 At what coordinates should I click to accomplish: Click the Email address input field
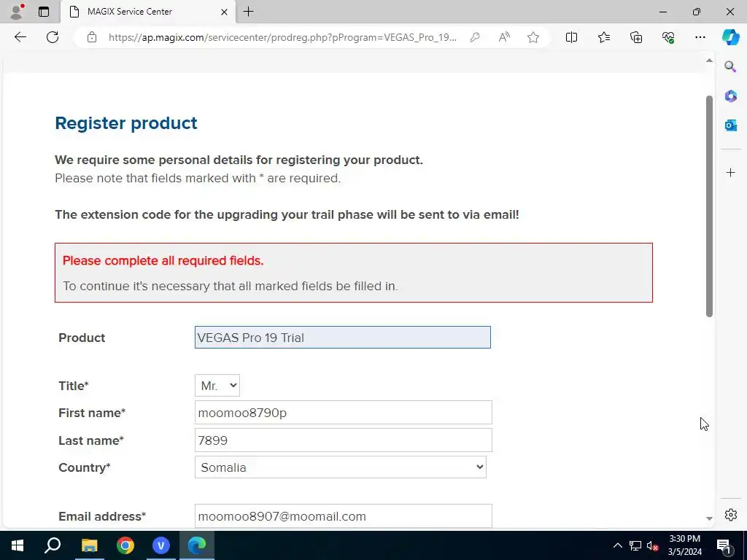(x=343, y=516)
